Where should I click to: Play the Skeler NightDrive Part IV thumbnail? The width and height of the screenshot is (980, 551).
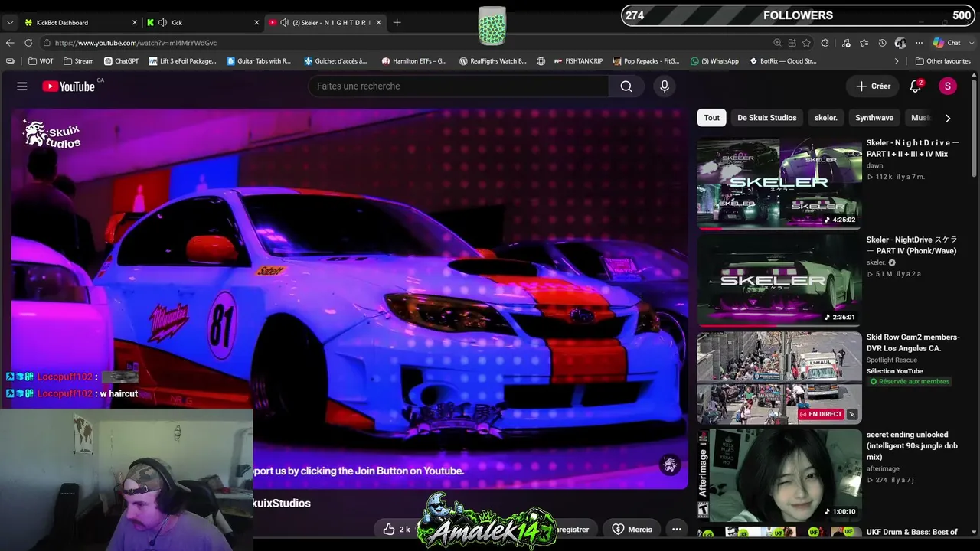[779, 281]
